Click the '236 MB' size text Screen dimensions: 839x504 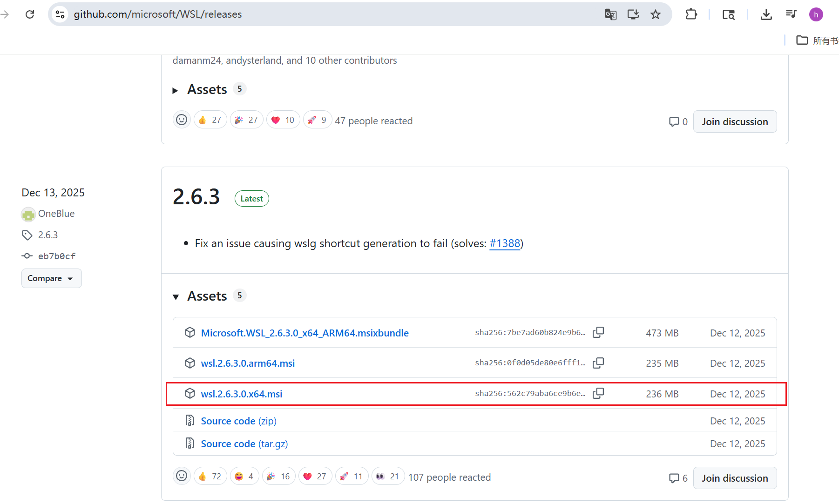click(662, 394)
